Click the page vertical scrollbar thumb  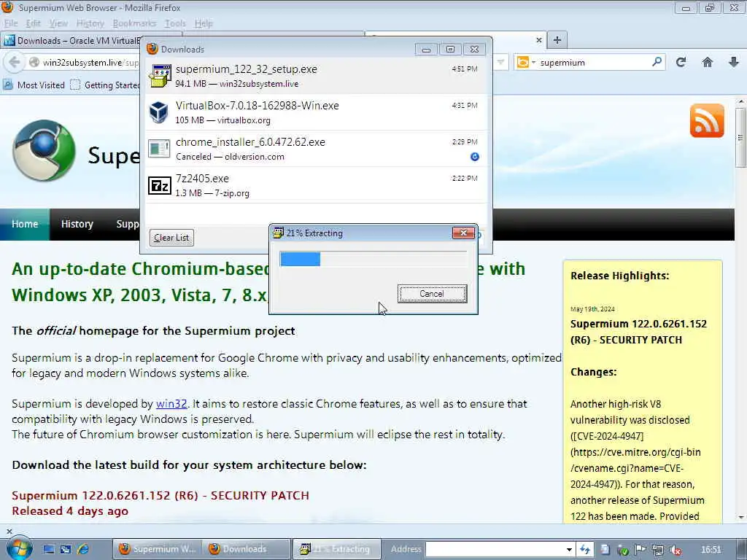(740, 137)
